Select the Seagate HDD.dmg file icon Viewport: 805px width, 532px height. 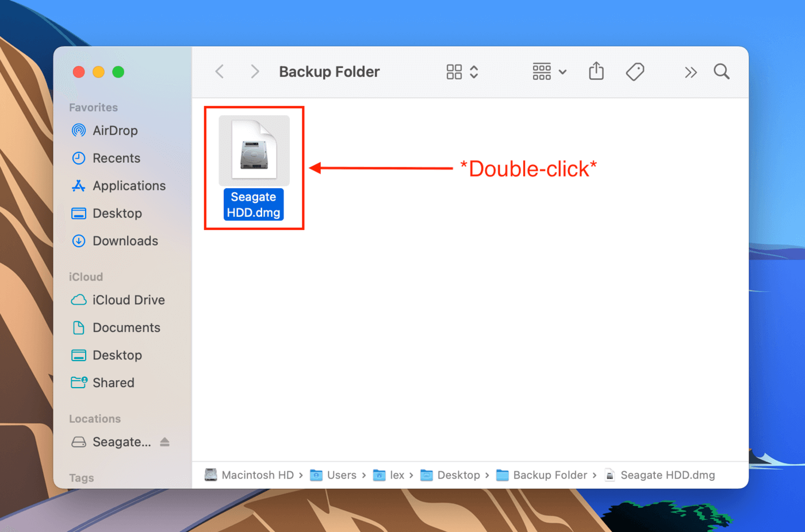point(254,151)
